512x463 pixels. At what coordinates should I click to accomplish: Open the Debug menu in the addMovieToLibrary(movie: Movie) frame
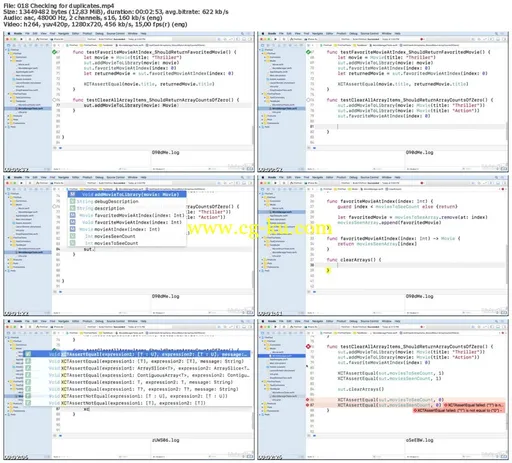coord(99,33)
